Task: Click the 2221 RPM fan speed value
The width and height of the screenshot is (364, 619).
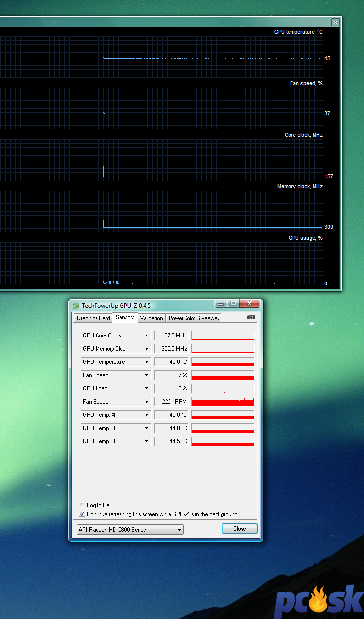Action: (x=171, y=402)
